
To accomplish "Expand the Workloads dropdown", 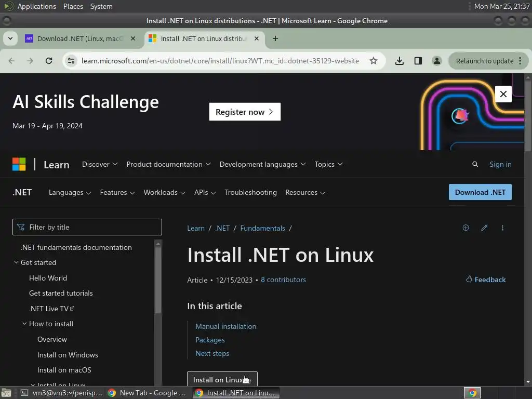I will (164, 192).
